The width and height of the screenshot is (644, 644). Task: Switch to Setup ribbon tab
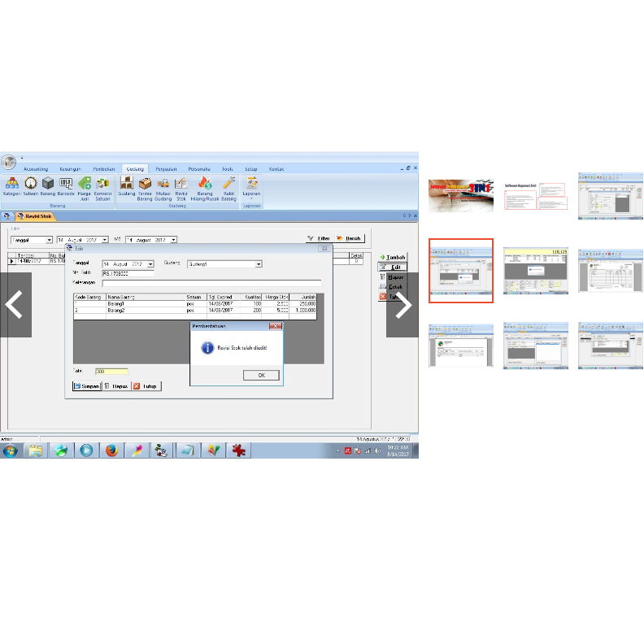click(251, 169)
